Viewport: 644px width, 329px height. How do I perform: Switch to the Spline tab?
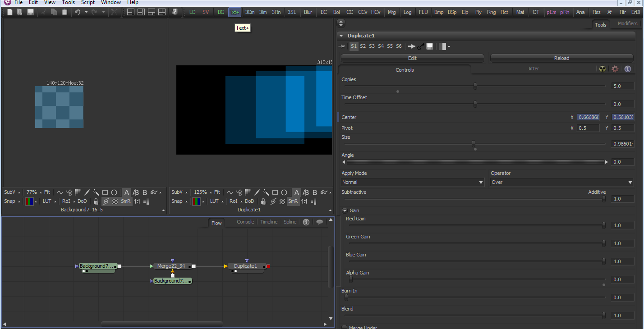point(290,222)
